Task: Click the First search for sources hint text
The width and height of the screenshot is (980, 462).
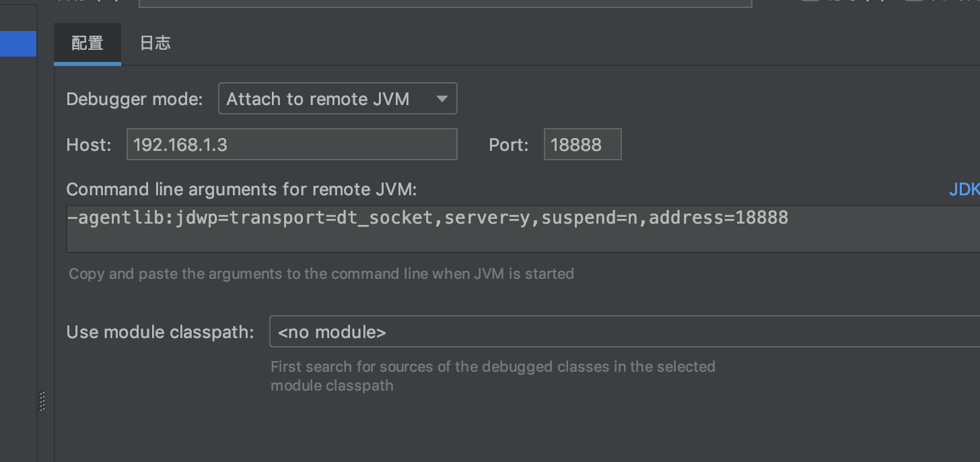Action: pyautogui.click(x=493, y=376)
